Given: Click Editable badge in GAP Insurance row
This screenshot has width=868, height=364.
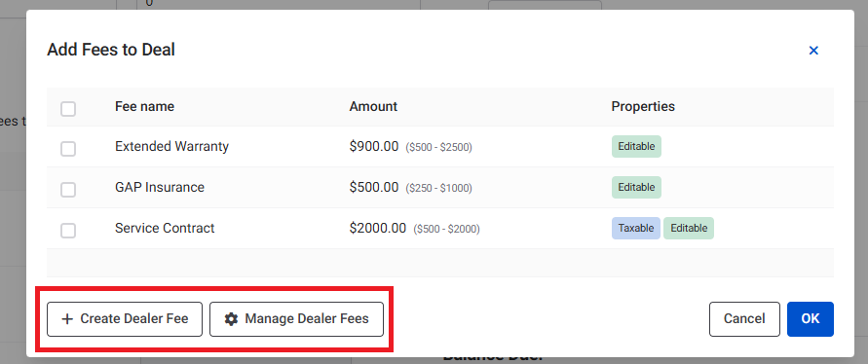Looking at the screenshot, I should tap(636, 188).
